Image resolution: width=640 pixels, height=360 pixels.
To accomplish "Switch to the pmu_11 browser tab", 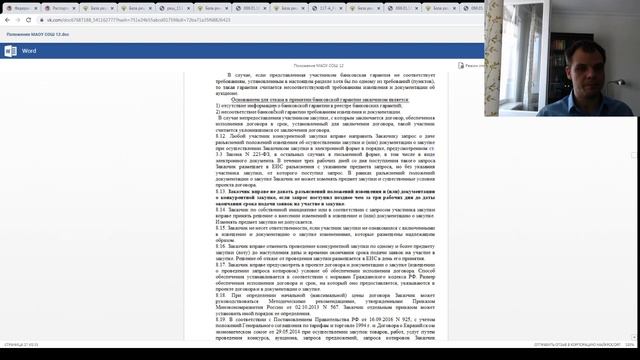I will point(174,8).
